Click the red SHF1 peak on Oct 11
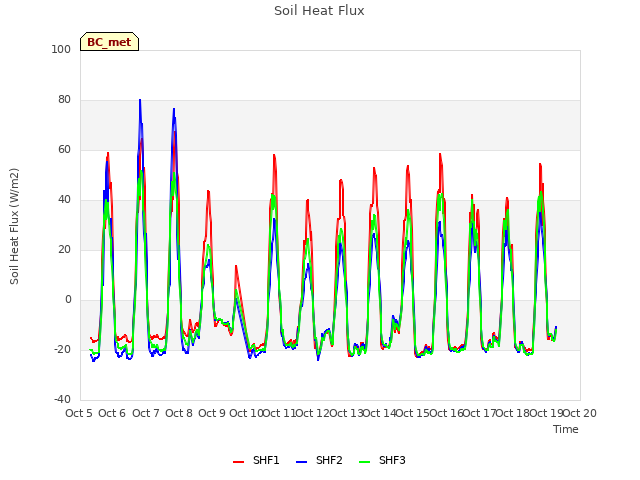640x480 pixels. (x=274, y=155)
